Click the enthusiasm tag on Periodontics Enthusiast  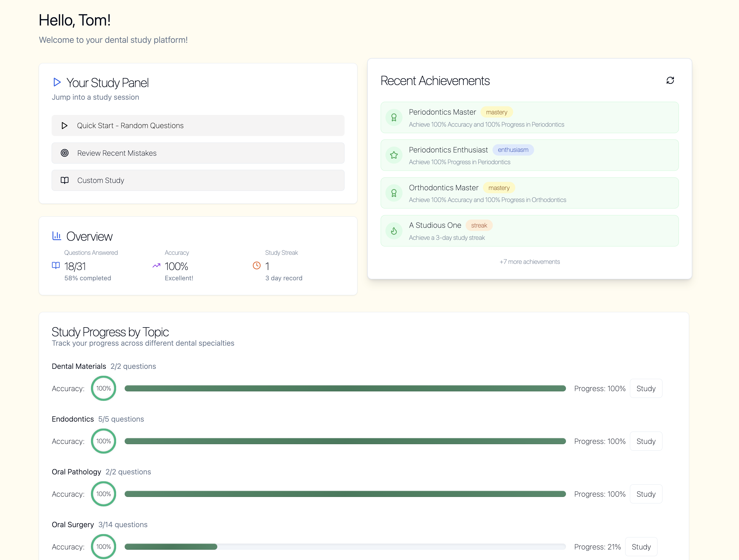click(513, 150)
